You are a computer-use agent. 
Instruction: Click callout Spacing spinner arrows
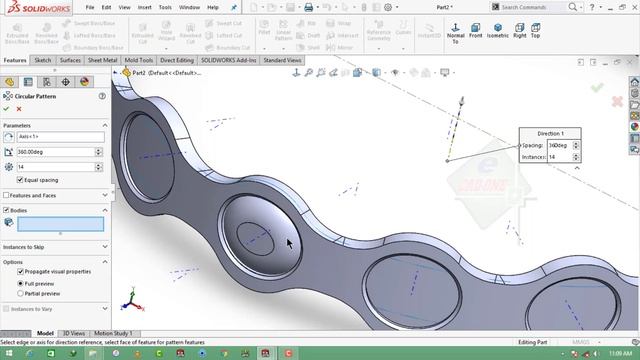click(576, 145)
